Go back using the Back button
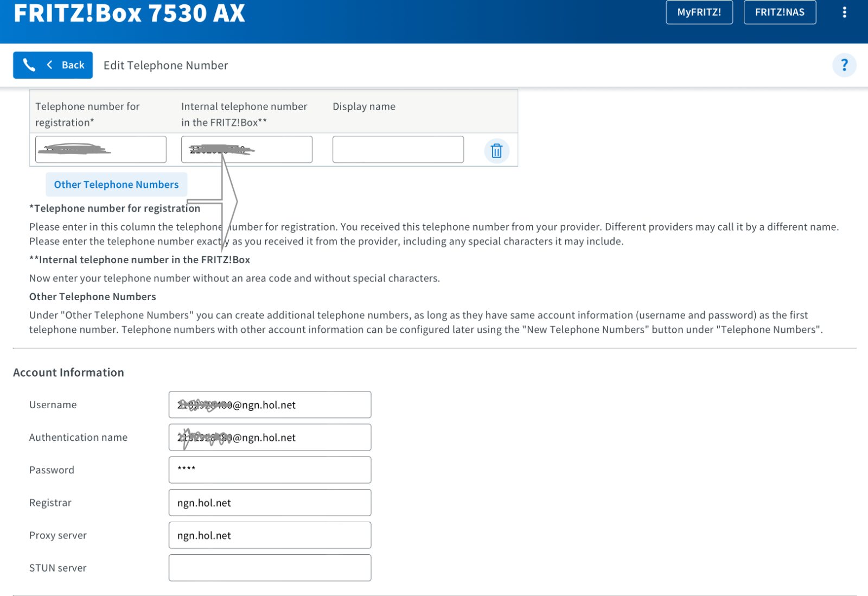Image resolution: width=868 pixels, height=596 pixels. click(53, 65)
